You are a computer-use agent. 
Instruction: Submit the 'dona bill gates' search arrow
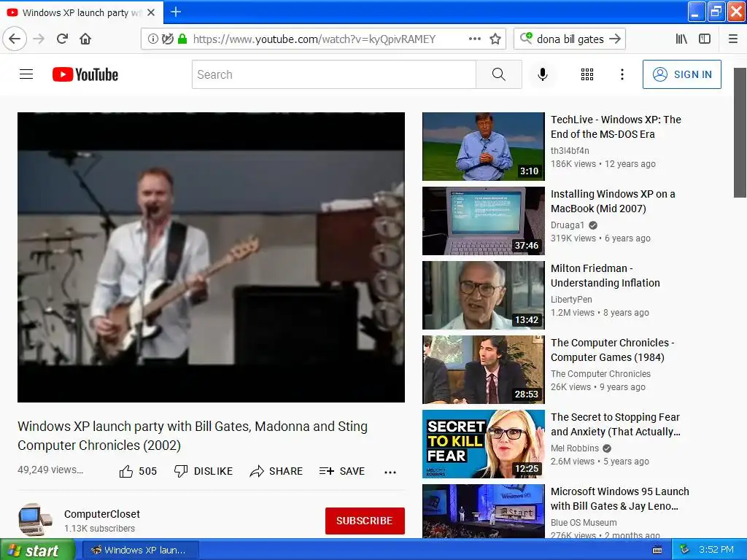[614, 39]
